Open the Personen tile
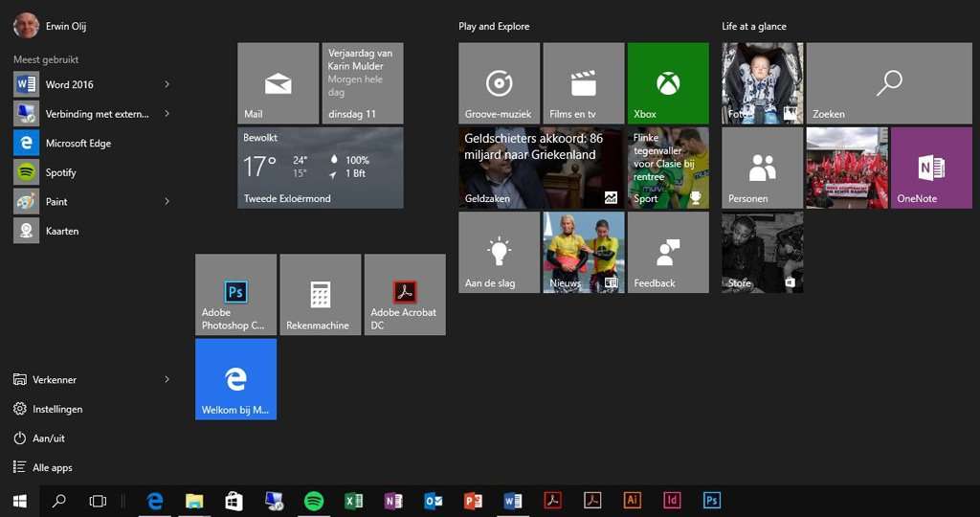Screen dimensions: 980x517 point(763,168)
